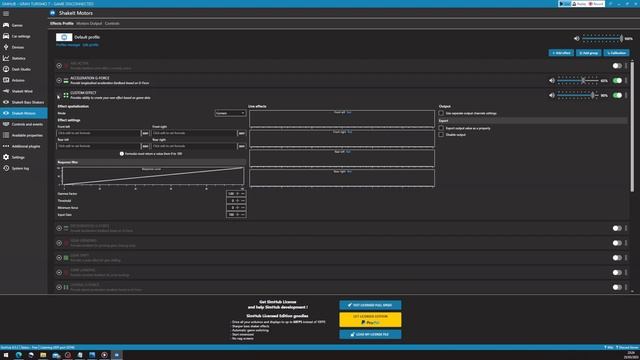
Task: Click the Front left formula edit button
Action: 145,133
